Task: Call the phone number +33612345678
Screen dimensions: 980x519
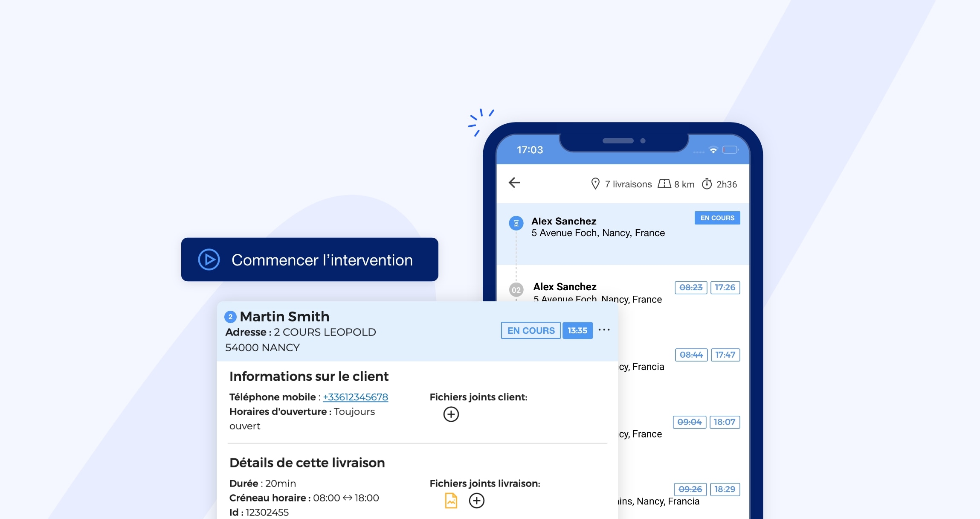Action: click(355, 397)
